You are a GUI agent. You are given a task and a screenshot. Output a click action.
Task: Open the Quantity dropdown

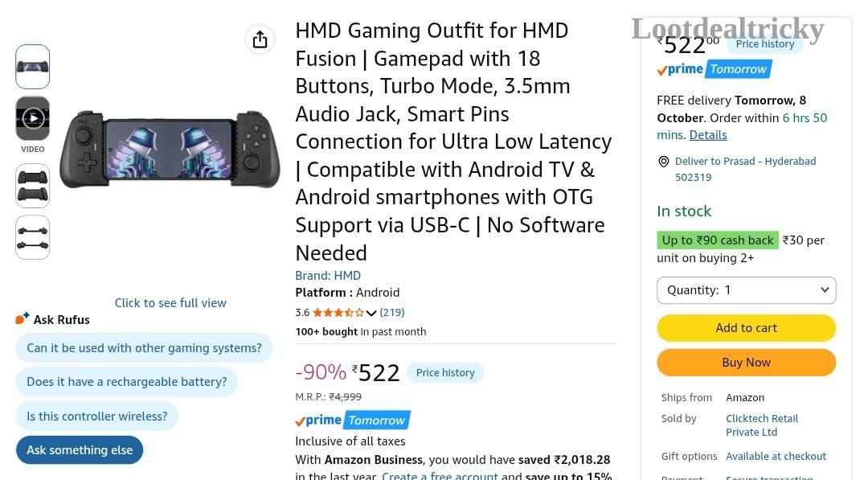[746, 290]
